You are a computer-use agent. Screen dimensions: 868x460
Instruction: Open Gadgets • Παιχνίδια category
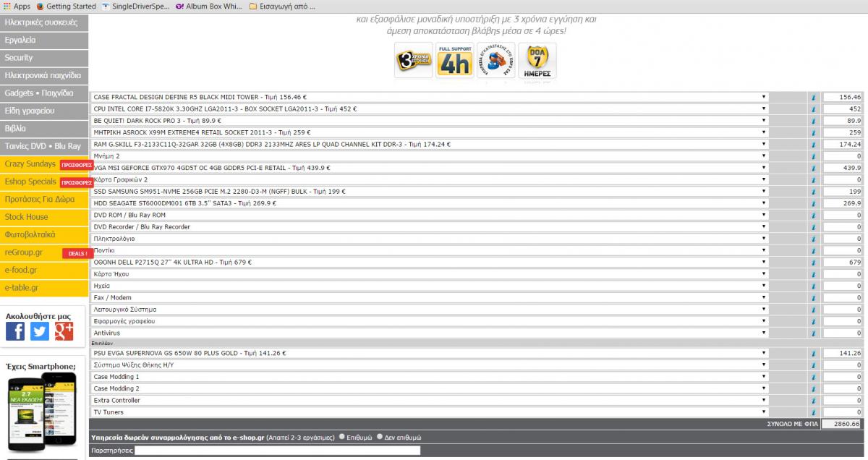point(44,93)
